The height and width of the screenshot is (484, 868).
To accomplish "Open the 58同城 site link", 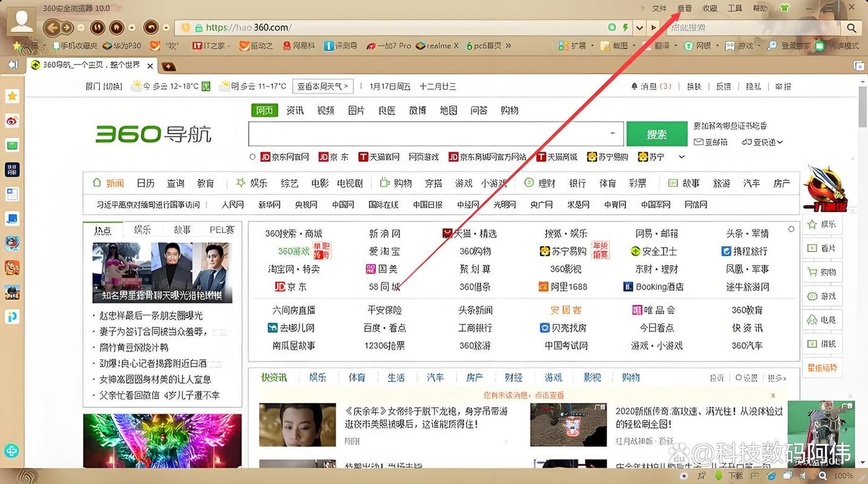I will 384,287.
